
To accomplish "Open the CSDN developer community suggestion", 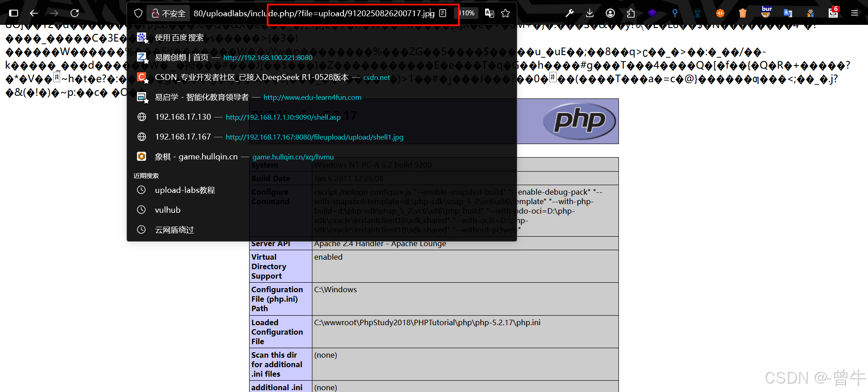I will (x=322, y=77).
